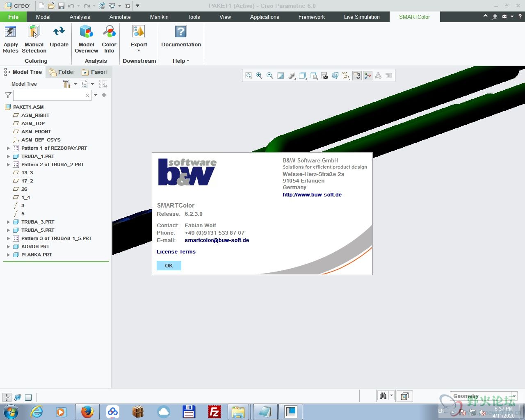525x420 pixels.
Task: Click the Close window X icon in quick access toolbar
Action: click(x=128, y=6)
